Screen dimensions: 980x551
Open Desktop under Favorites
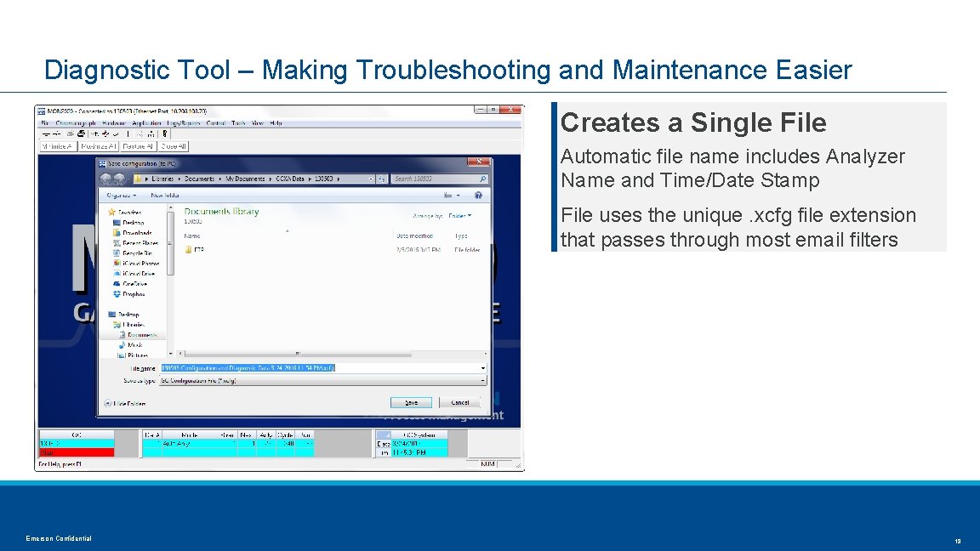point(128,223)
